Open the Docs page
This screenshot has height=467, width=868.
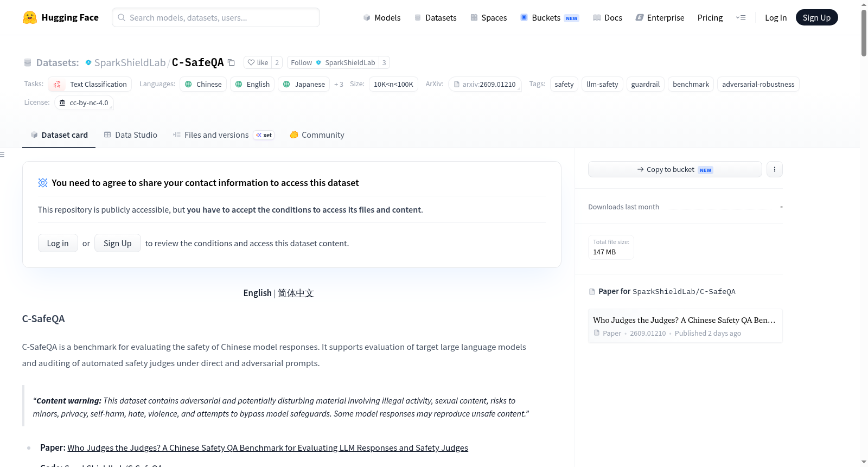(x=608, y=17)
